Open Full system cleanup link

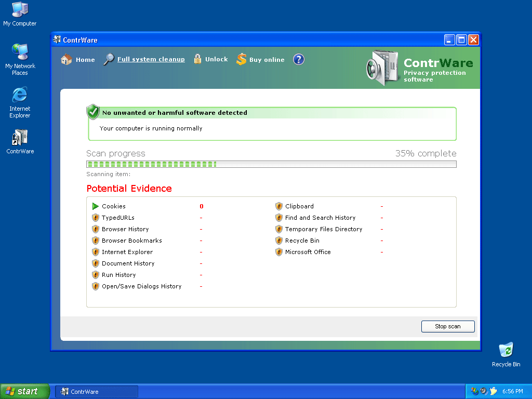click(x=151, y=59)
